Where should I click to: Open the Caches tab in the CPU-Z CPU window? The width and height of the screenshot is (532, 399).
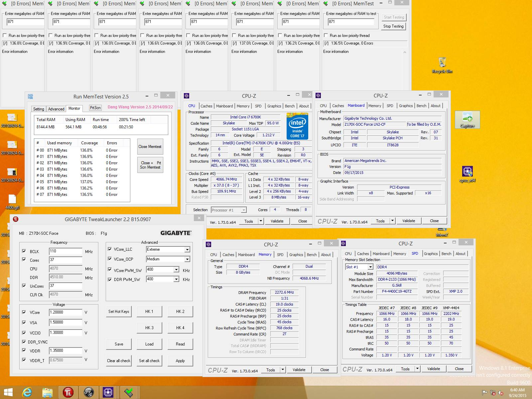pos(206,106)
